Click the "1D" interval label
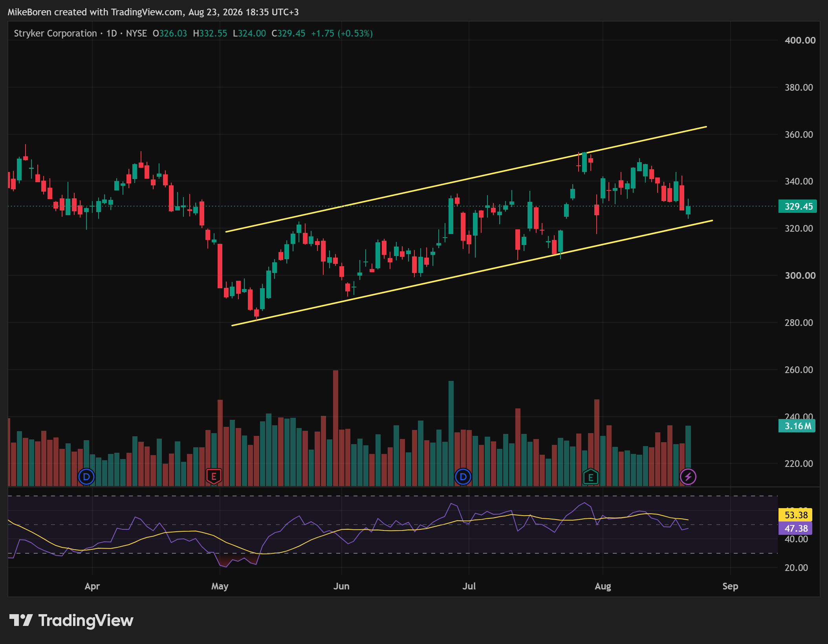This screenshot has width=828, height=644. [112, 33]
